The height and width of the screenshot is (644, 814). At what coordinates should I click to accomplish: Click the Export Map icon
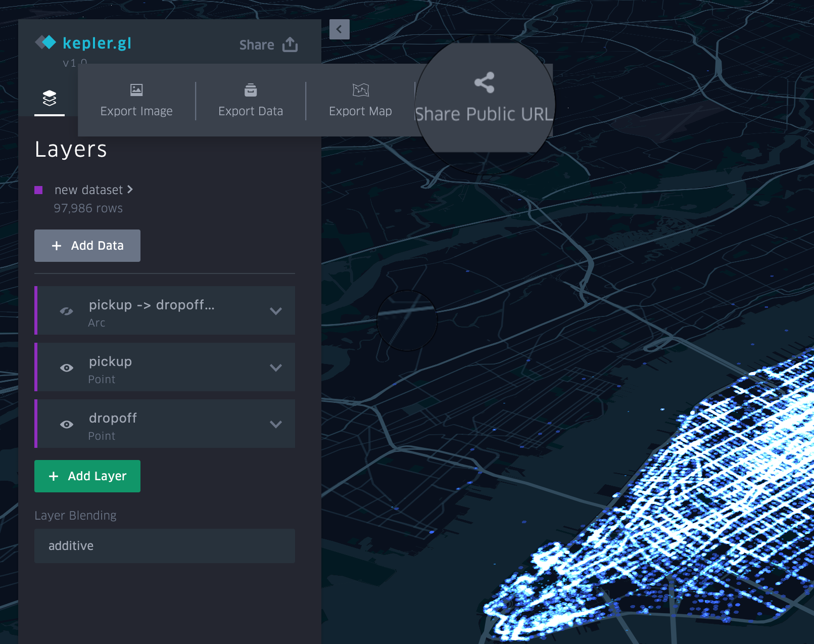coord(360,90)
